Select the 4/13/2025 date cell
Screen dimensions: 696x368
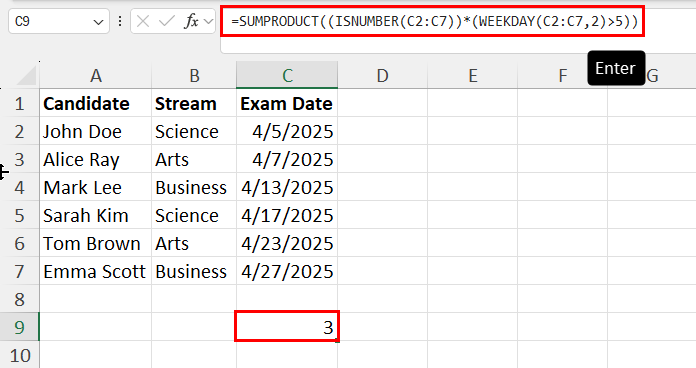coord(287,187)
